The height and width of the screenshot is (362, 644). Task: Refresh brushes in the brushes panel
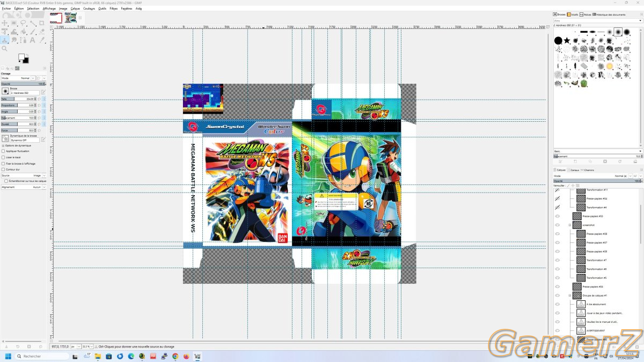[x=620, y=161]
